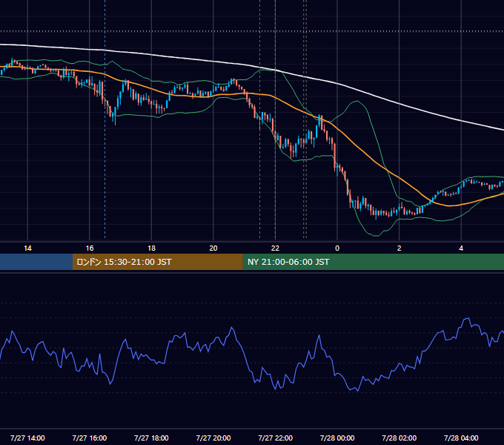Click the 7/27 14:00 date label
The width and height of the screenshot is (504, 445).
(x=27, y=438)
